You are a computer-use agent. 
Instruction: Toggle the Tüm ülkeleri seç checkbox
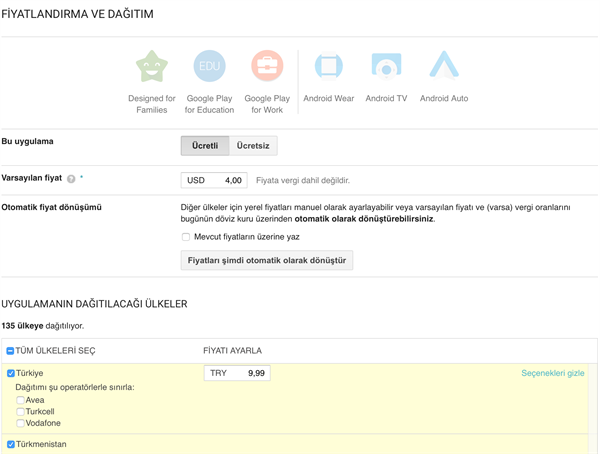point(10,351)
